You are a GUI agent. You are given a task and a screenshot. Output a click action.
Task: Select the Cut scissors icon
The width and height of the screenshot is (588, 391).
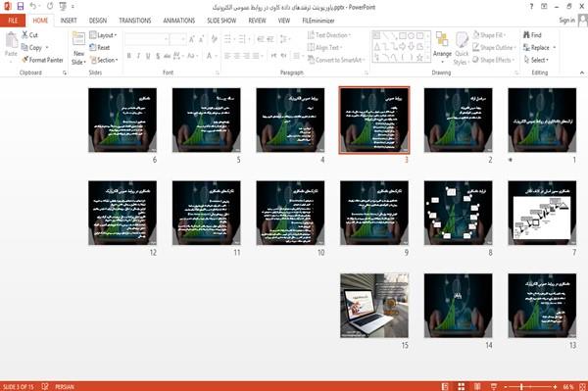tap(25, 35)
